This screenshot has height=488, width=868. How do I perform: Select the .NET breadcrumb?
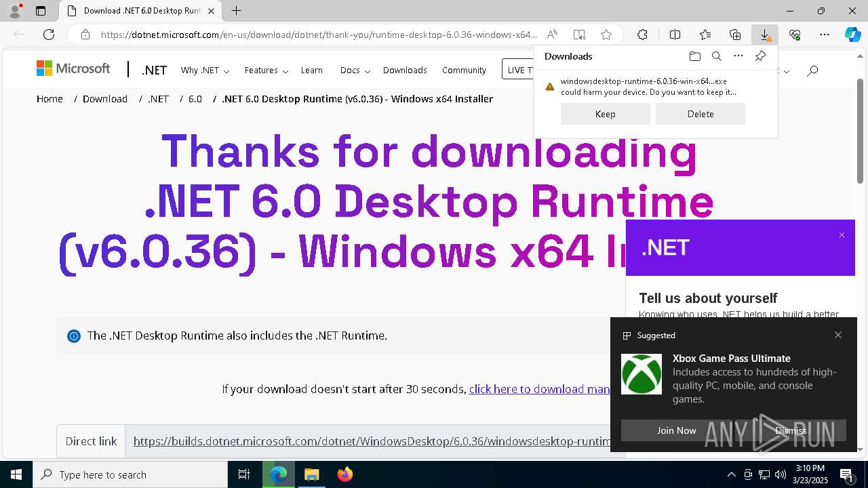pyautogui.click(x=158, y=99)
